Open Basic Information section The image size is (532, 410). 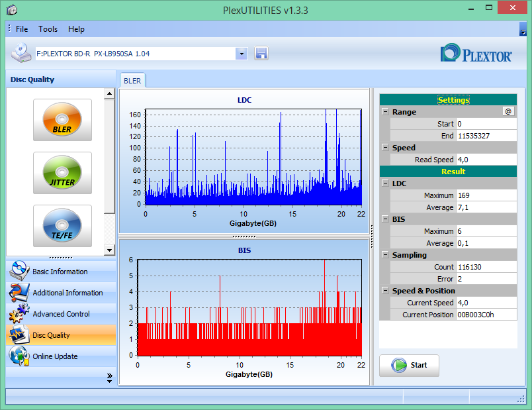click(x=61, y=272)
